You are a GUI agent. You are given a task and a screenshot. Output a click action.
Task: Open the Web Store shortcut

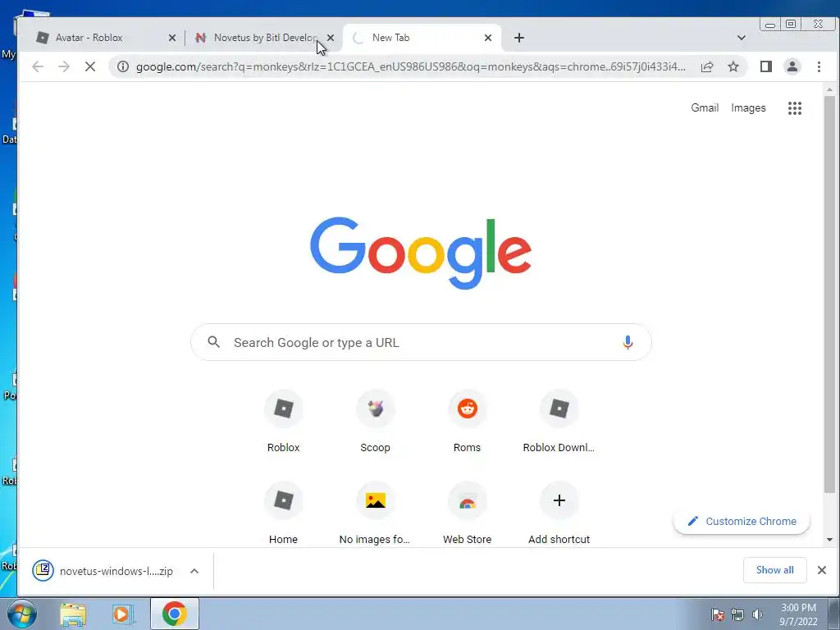pos(467,514)
